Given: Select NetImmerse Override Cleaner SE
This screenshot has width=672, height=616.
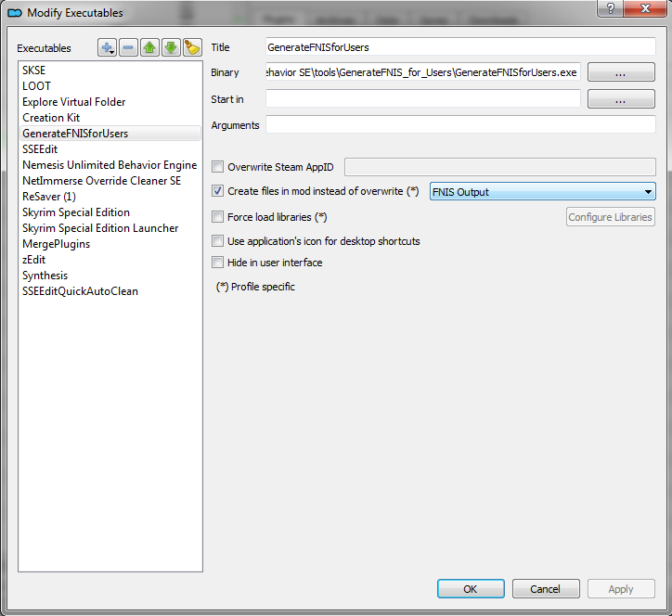Looking at the screenshot, I should (x=110, y=181).
